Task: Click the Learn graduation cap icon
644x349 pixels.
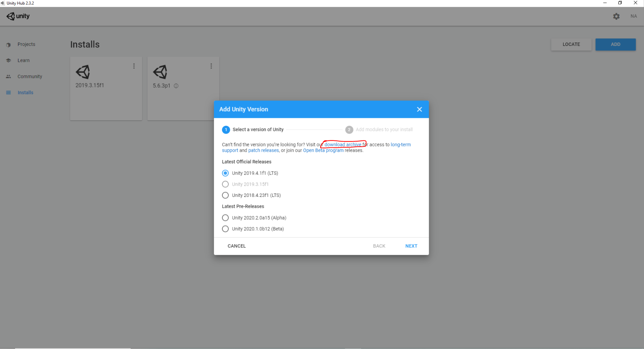Action: click(8, 60)
